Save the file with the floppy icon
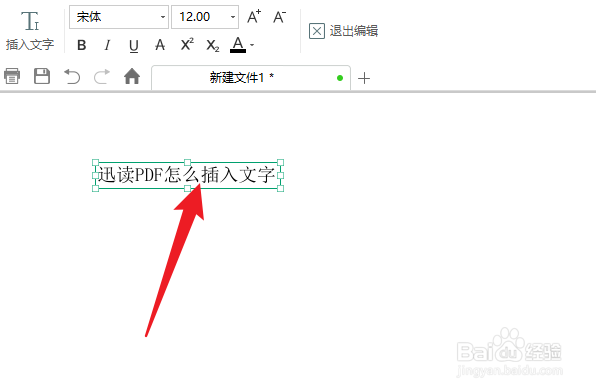The width and height of the screenshot is (596, 391). pyautogui.click(x=42, y=76)
